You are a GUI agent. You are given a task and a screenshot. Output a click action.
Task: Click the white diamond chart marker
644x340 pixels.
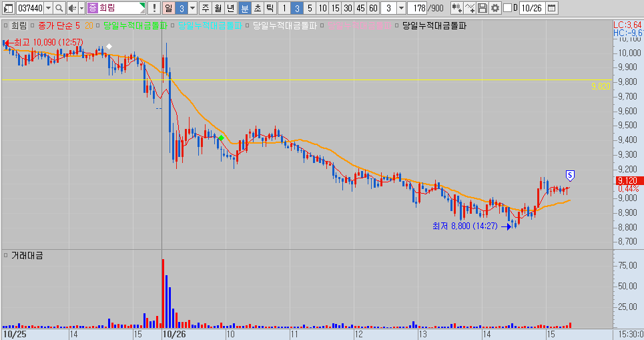pos(109,47)
